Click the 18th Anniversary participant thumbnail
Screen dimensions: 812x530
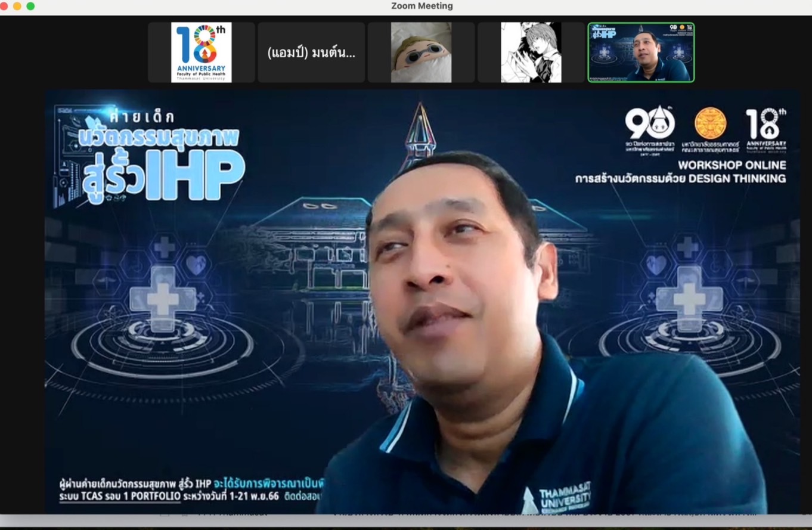coord(201,52)
